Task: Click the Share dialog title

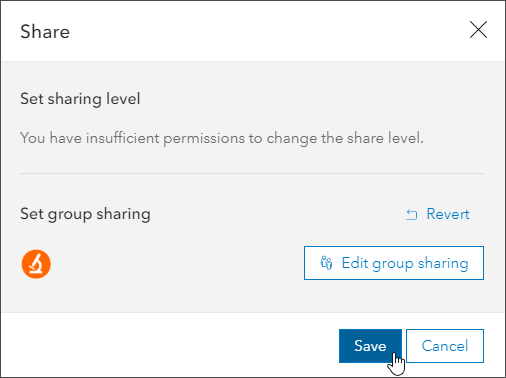Action: tap(45, 32)
